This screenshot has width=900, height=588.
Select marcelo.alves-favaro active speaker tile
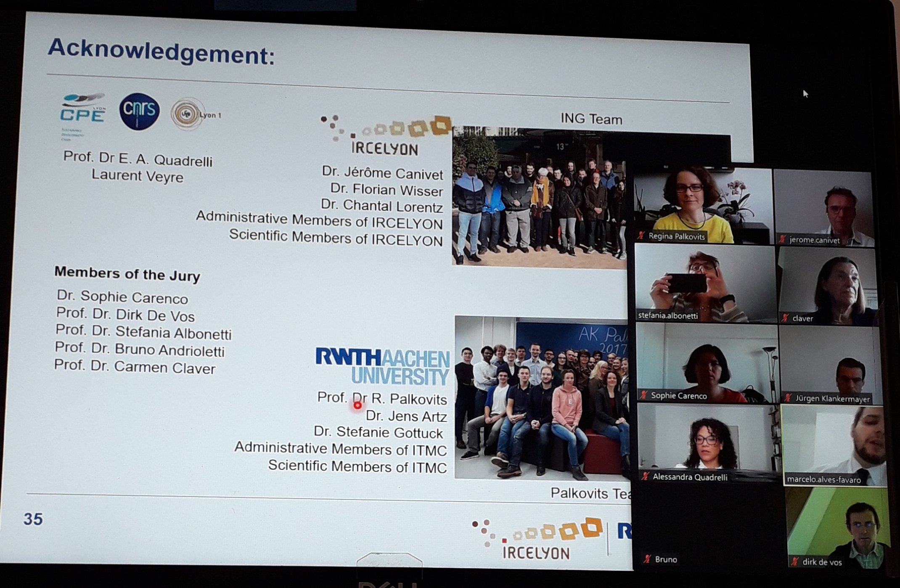(x=834, y=446)
